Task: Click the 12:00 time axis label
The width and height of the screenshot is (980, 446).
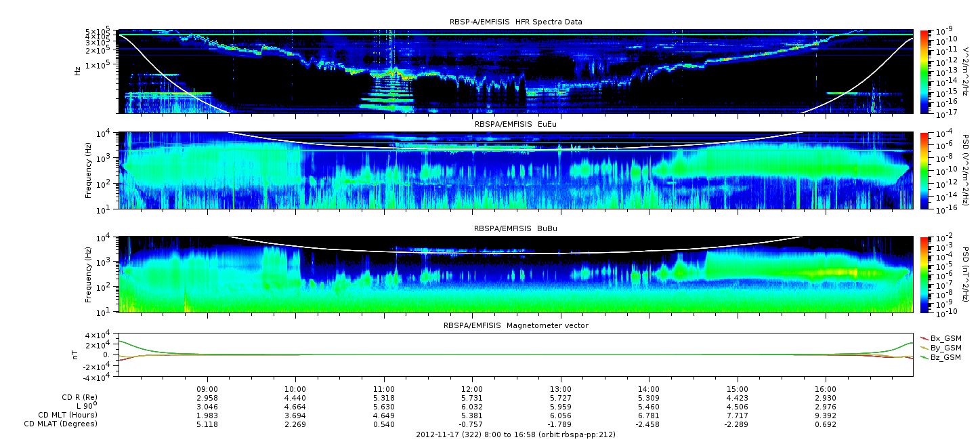Action: coord(472,390)
